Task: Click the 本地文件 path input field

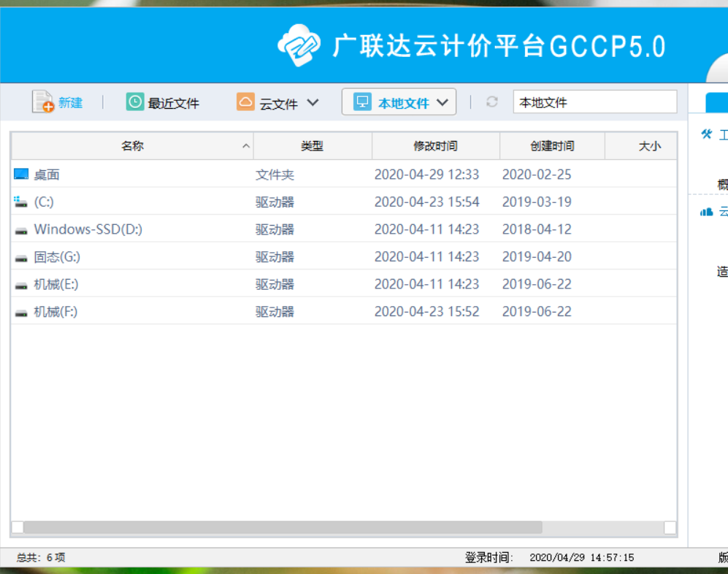Action: (x=595, y=102)
